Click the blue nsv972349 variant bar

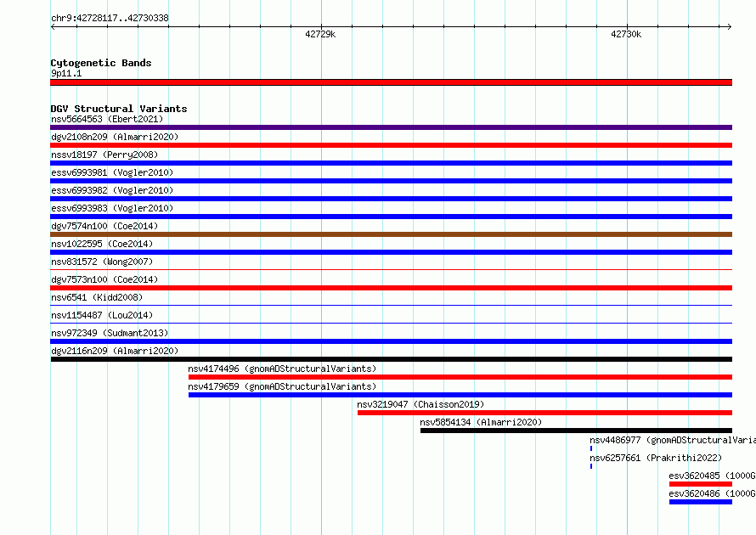click(391, 341)
